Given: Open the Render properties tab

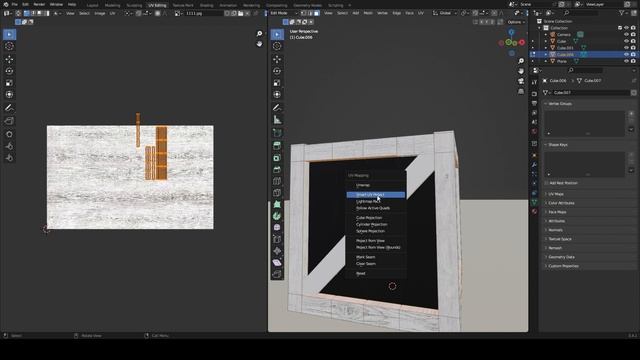Looking at the screenshot, I should 534,94.
